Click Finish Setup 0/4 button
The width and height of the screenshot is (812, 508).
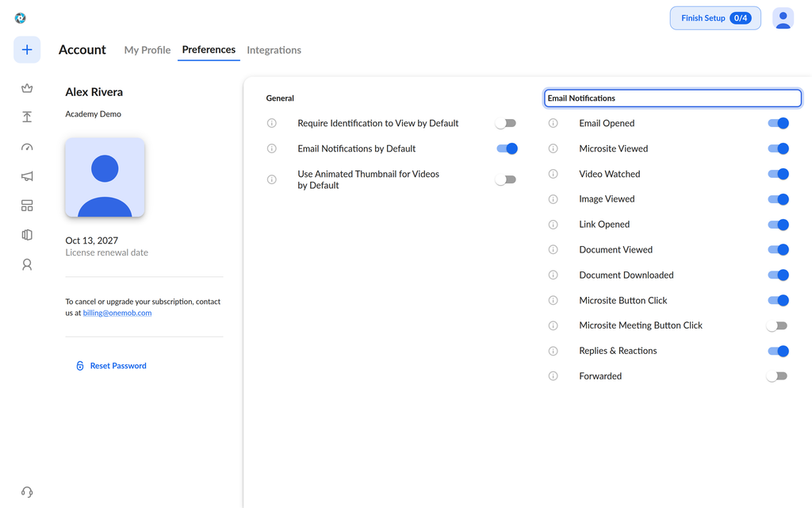pyautogui.click(x=715, y=18)
